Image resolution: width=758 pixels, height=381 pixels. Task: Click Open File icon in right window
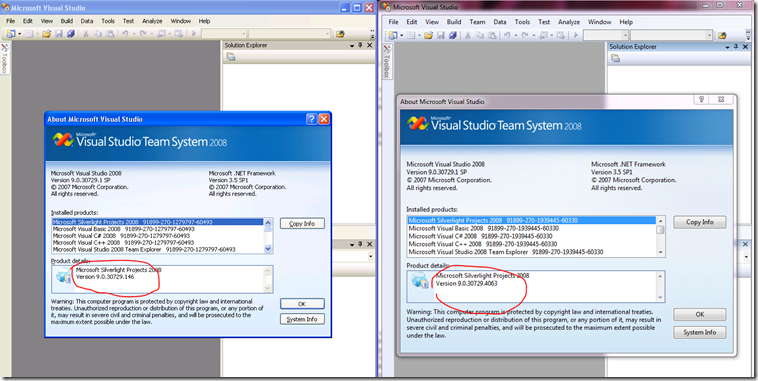coord(428,35)
